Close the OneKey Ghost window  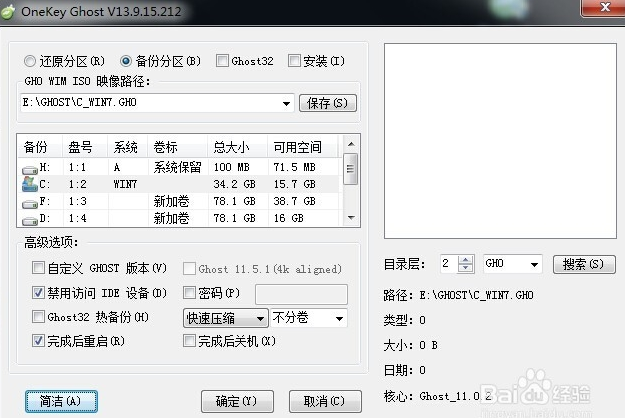click(x=604, y=7)
